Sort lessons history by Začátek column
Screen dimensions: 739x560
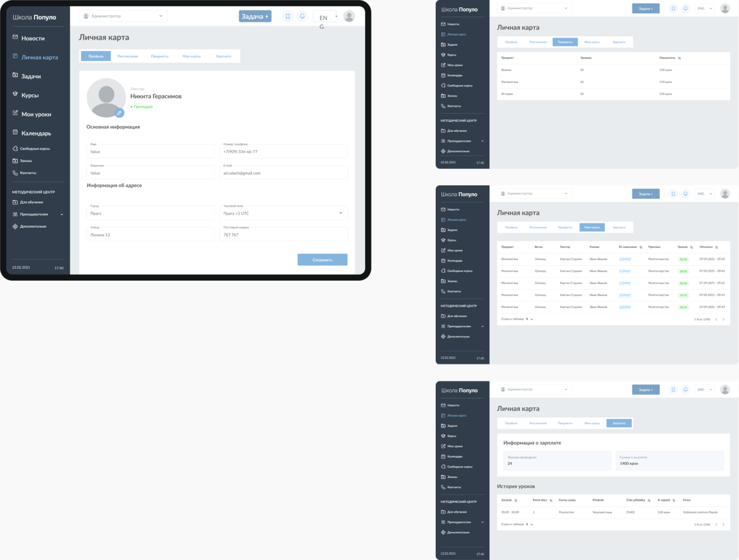point(516,500)
